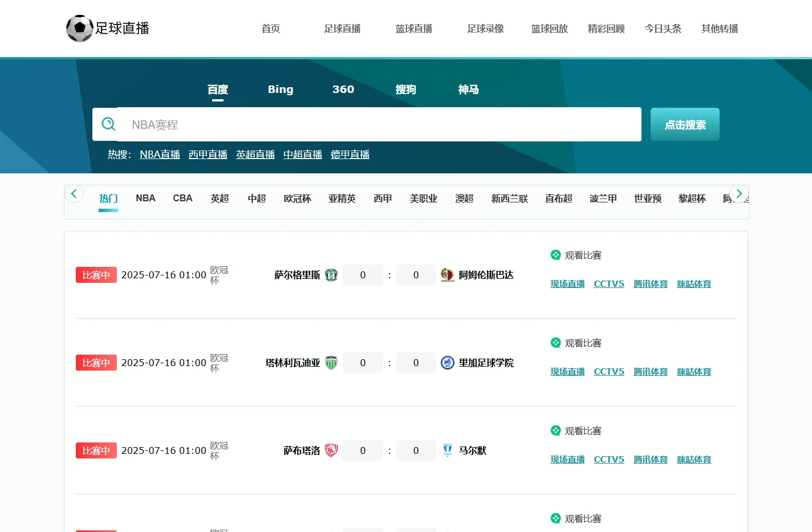812x532 pixels.
Task: Open hot search link 德甲直播
Action: click(x=350, y=155)
